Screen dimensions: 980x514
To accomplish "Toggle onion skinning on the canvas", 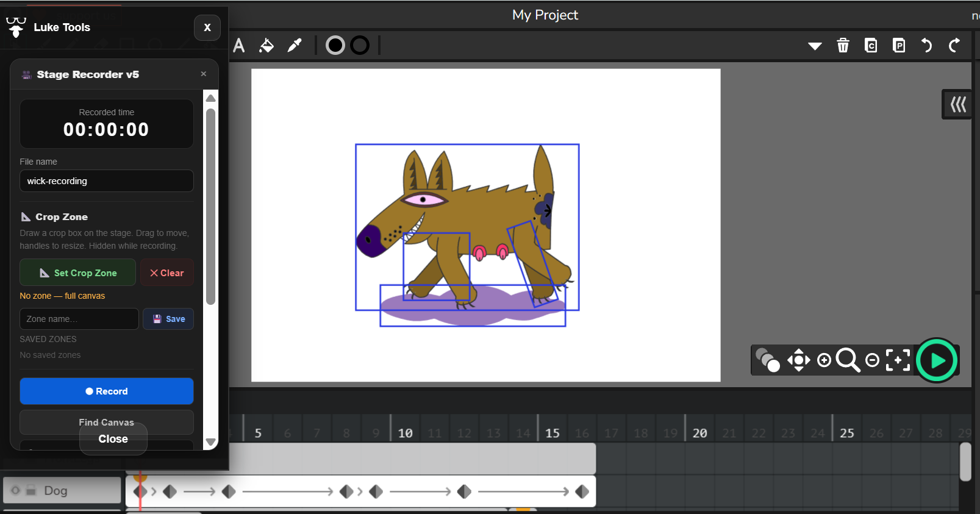I will tap(767, 360).
